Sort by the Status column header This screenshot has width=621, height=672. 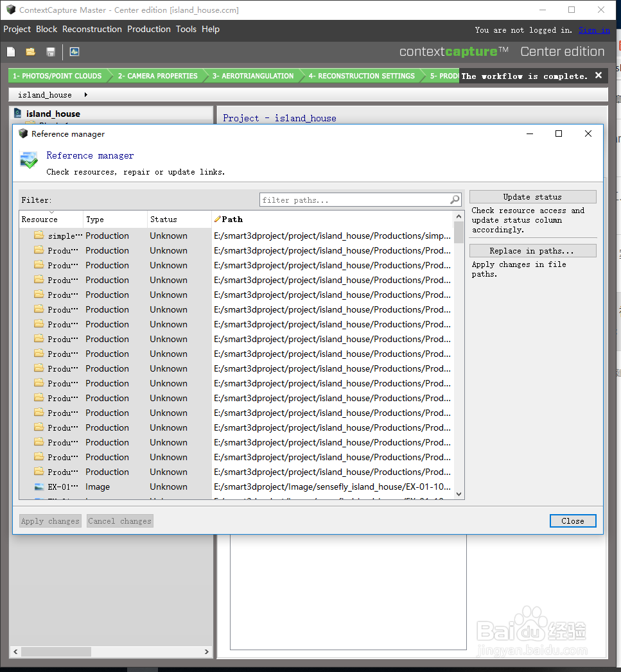point(180,219)
